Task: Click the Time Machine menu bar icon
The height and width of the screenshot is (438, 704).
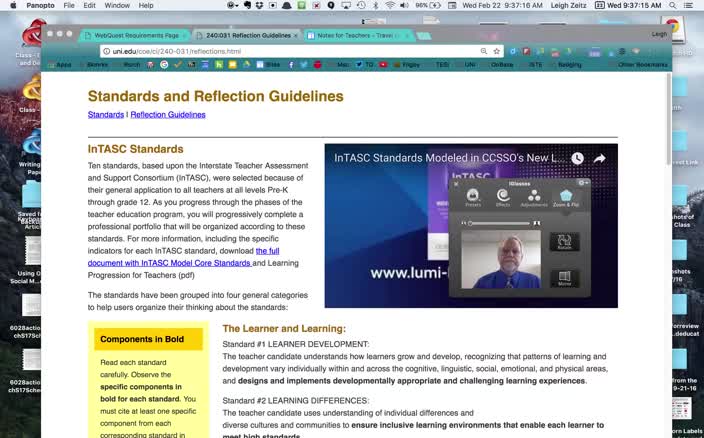Action: 361,5
